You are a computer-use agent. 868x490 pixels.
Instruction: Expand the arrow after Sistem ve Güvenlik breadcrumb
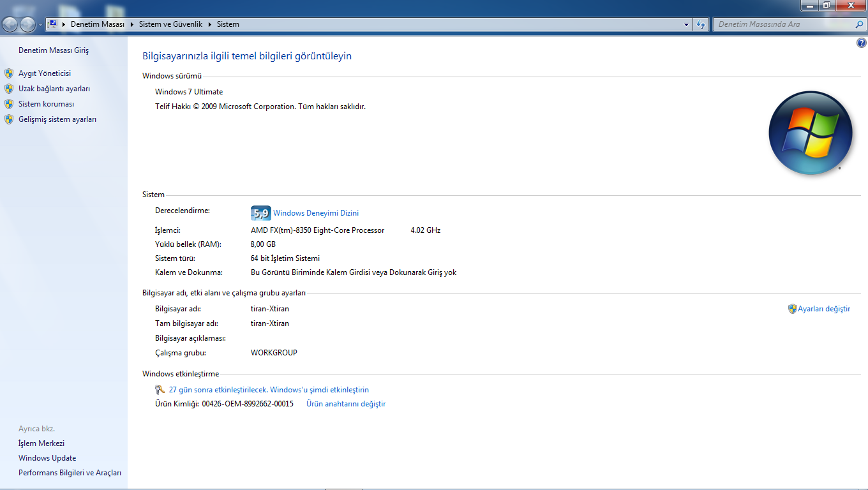tap(210, 24)
